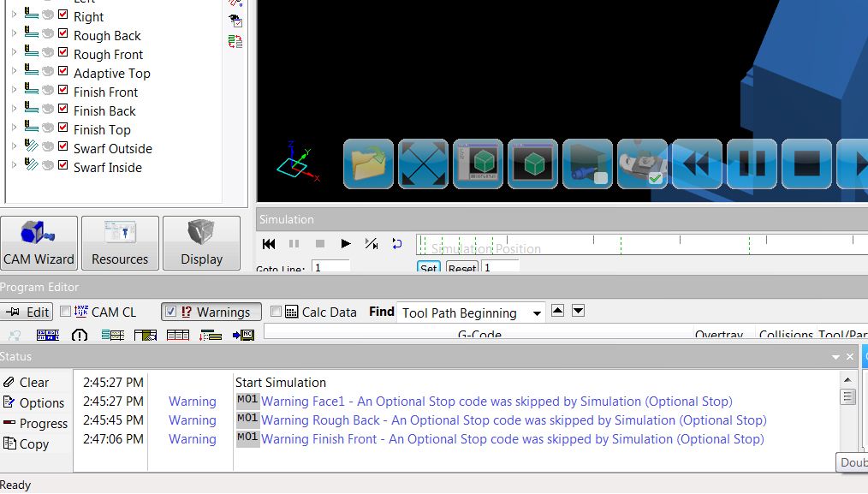The width and height of the screenshot is (868, 494).
Task: Open the Status panel dropdown arrow
Action: tap(835, 357)
